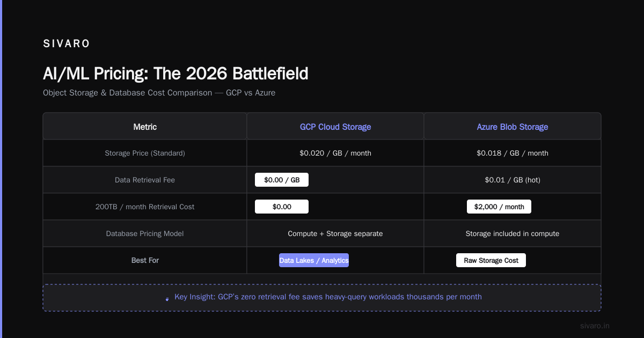The width and height of the screenshot is (644, 338).
Task: Select the 'Database Pricing Model' row label
Action: click(145, 234)
